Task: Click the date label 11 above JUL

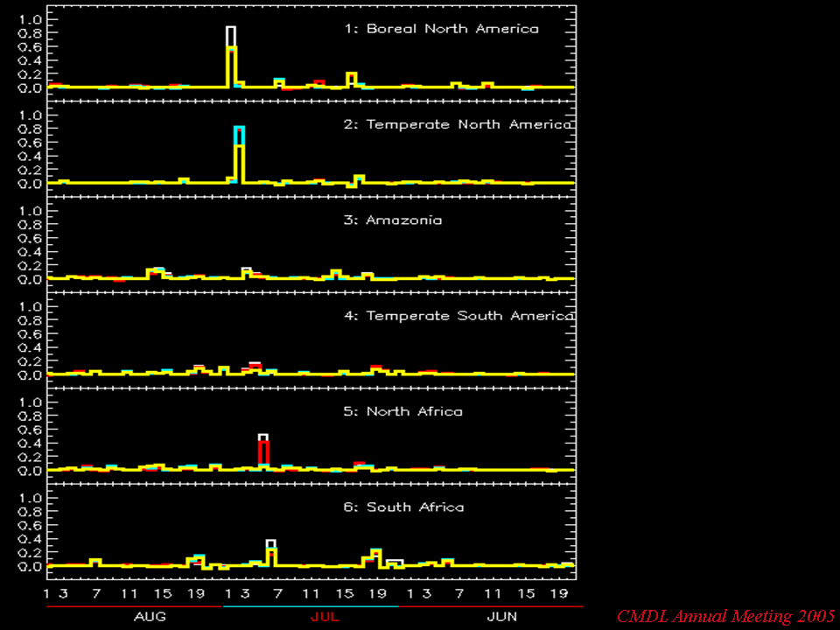Action: pos(311,593)
